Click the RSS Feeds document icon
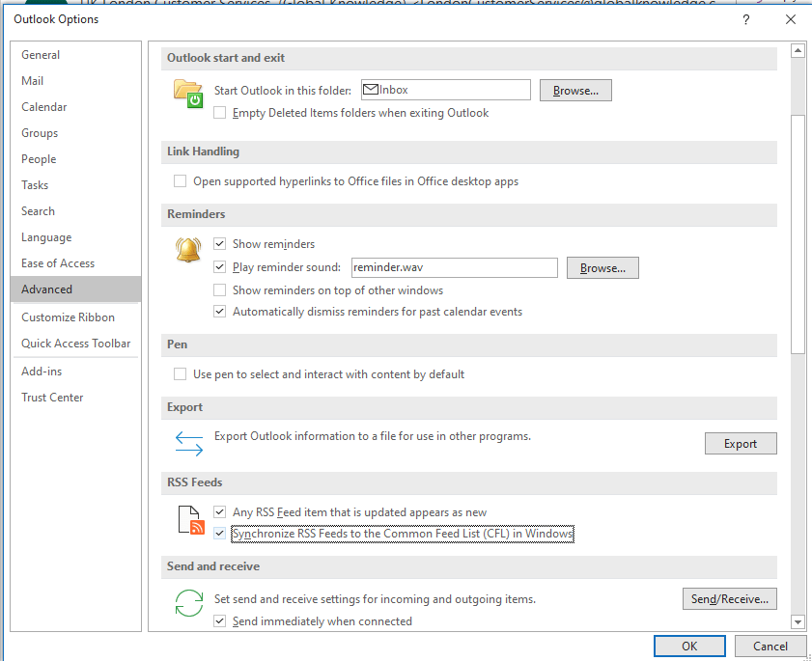Viewport: 812px width, 661px height. (x=191, y=519)
